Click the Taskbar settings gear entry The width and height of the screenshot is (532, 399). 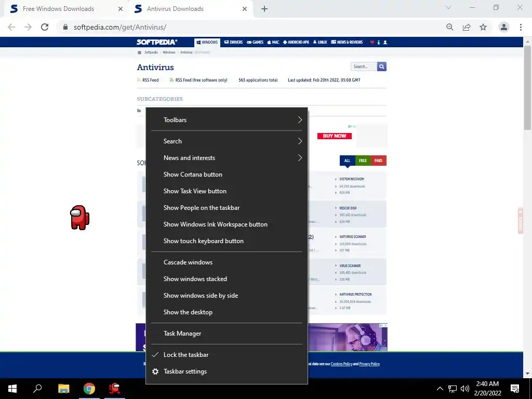[227, 371]
